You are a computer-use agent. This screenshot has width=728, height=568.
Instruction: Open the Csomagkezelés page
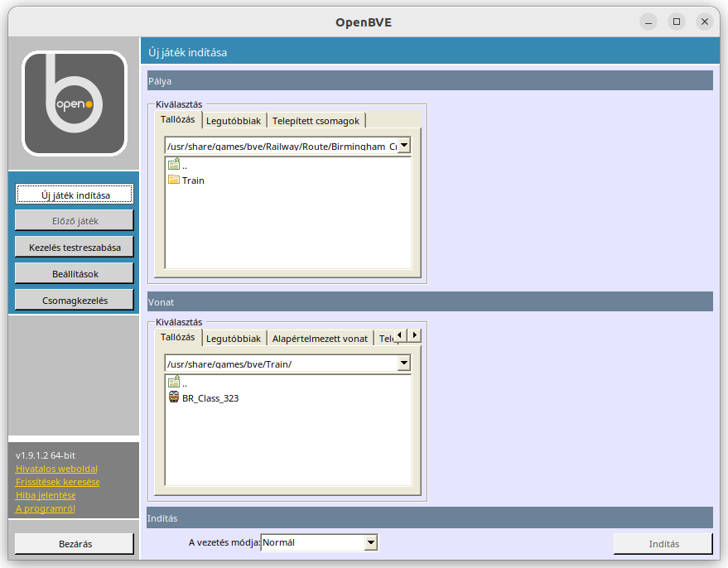point(75,301)
